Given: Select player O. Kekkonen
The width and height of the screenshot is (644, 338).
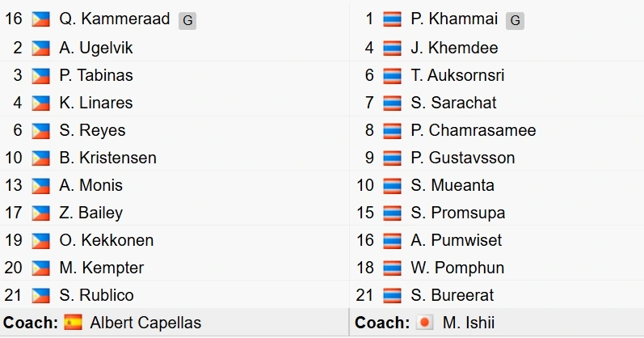Looking at the screenshot, I should click(x=107, y=240).
